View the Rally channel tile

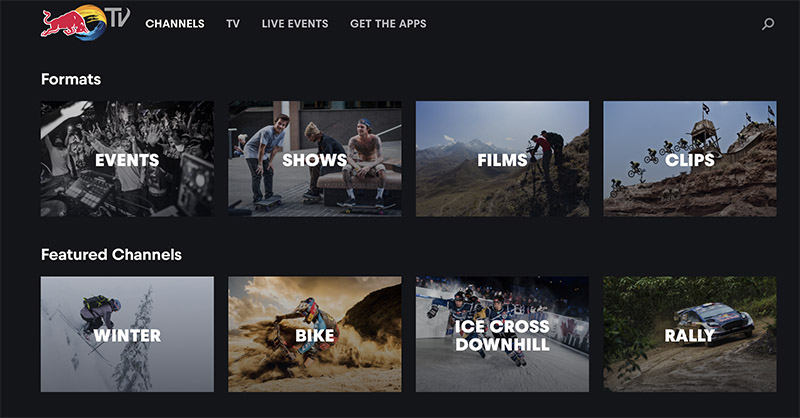pyautogui.click(x=690, y=334)
